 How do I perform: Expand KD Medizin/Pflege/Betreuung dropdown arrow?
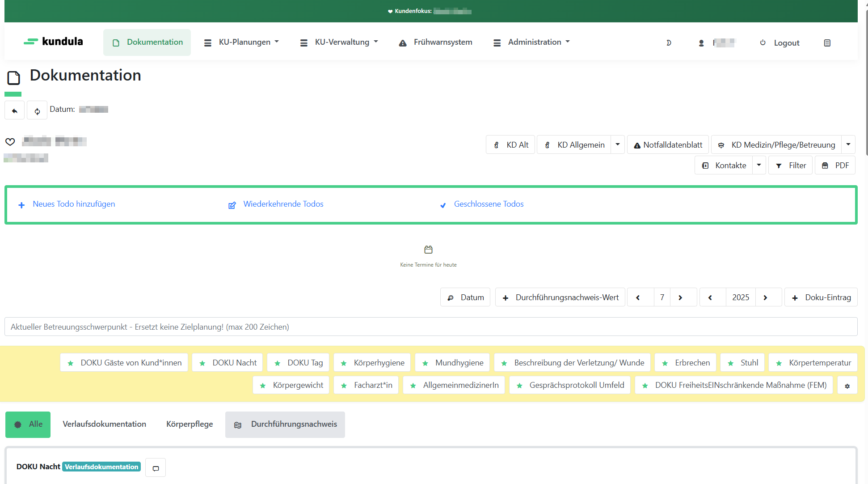coord(848,144)
